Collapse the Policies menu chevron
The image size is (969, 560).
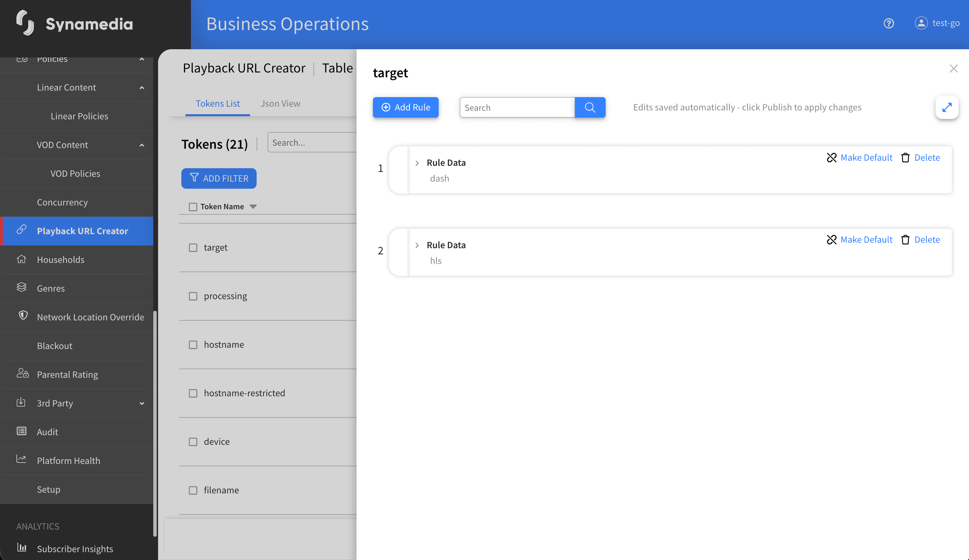142,59
